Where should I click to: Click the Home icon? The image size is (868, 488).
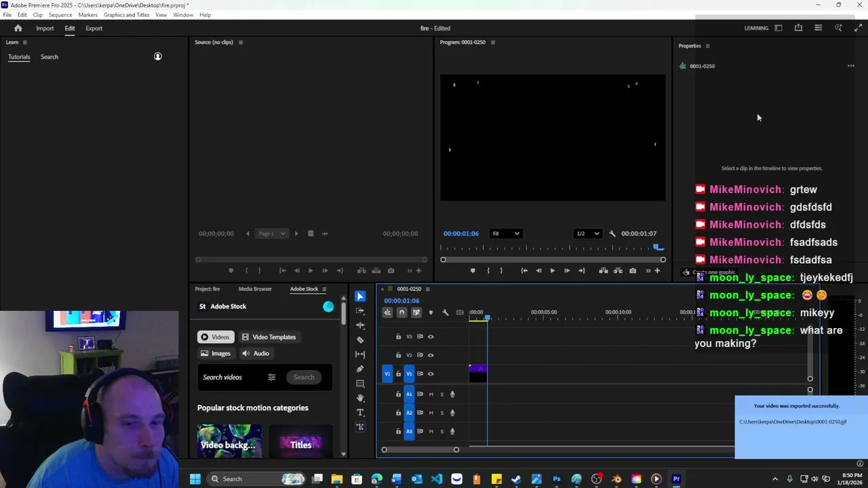[x=18, y=28]
